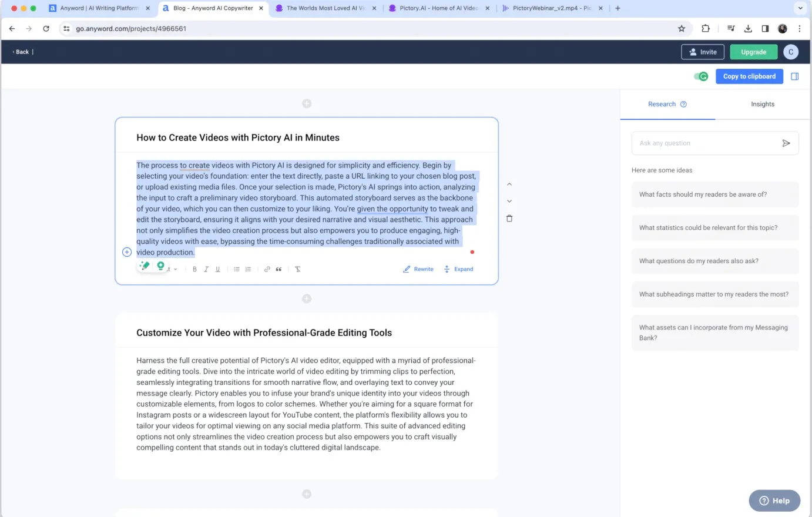This screenshot has width=812, height=517.
Task: Click the red Grammarly dot in paragraph
Action: click(x=472, y=252)
